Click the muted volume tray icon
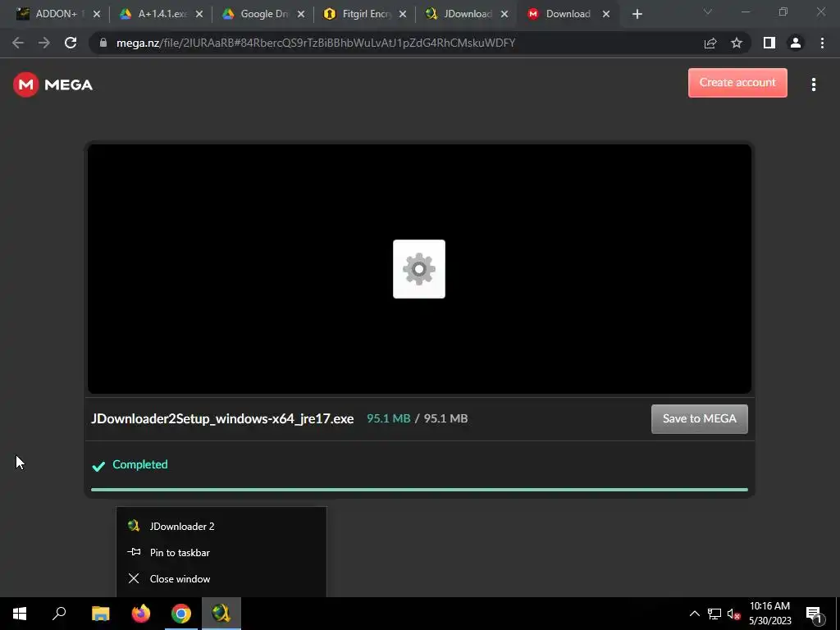The width and height of the screenshot is (840, 630). [733, 614]
